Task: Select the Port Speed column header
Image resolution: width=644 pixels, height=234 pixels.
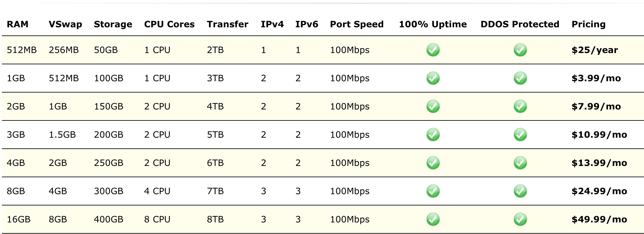Action: [357, 24]
